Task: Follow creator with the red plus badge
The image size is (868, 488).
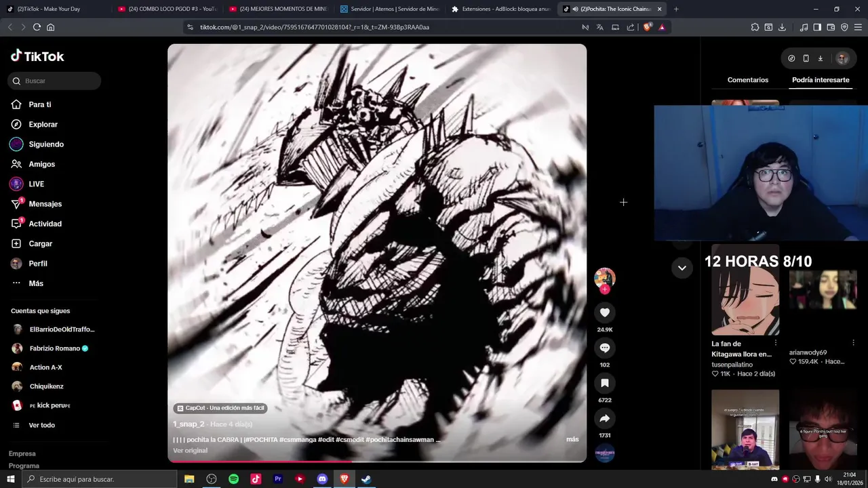Action: coord(604,289)
